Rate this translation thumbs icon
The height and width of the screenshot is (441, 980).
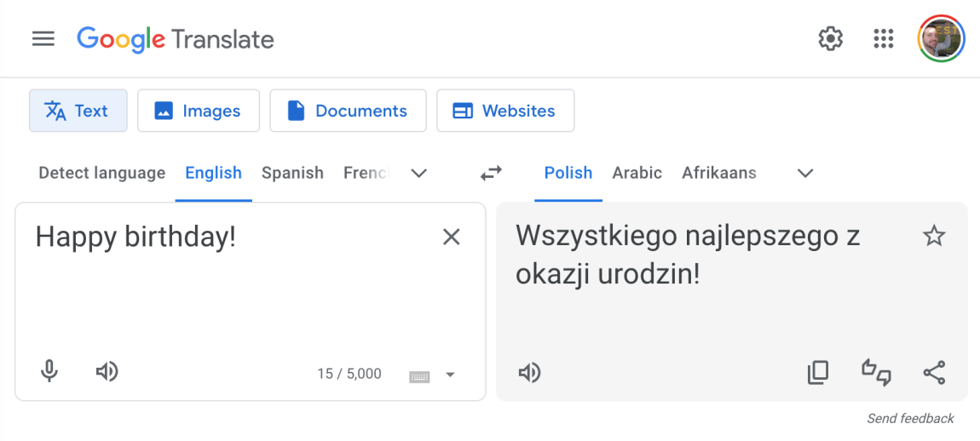point(876,372)
